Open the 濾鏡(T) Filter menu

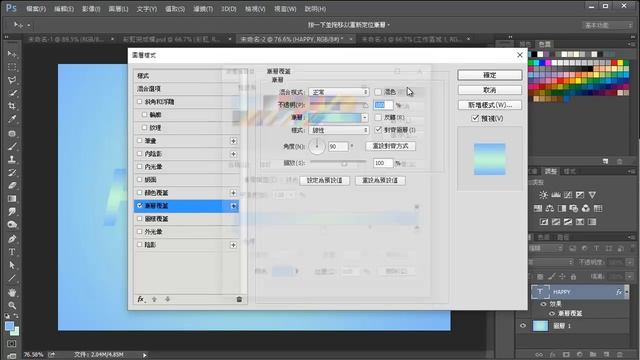tap(203, 9)
